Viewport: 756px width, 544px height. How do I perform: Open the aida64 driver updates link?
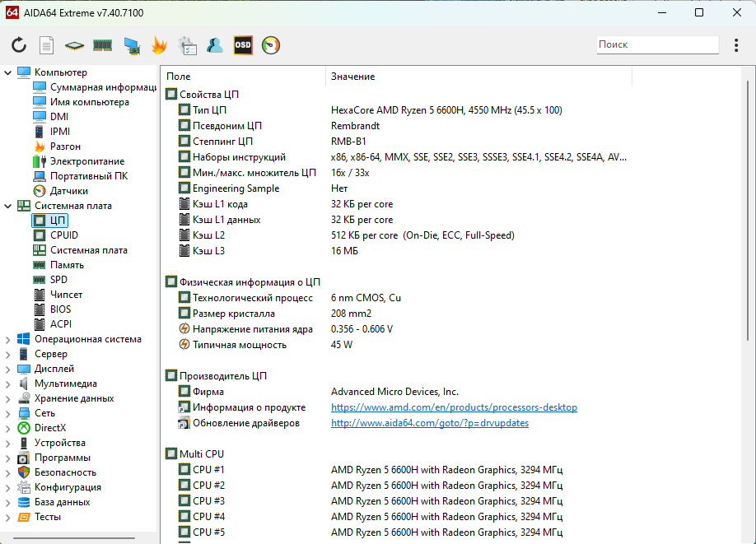click(429, 423)
